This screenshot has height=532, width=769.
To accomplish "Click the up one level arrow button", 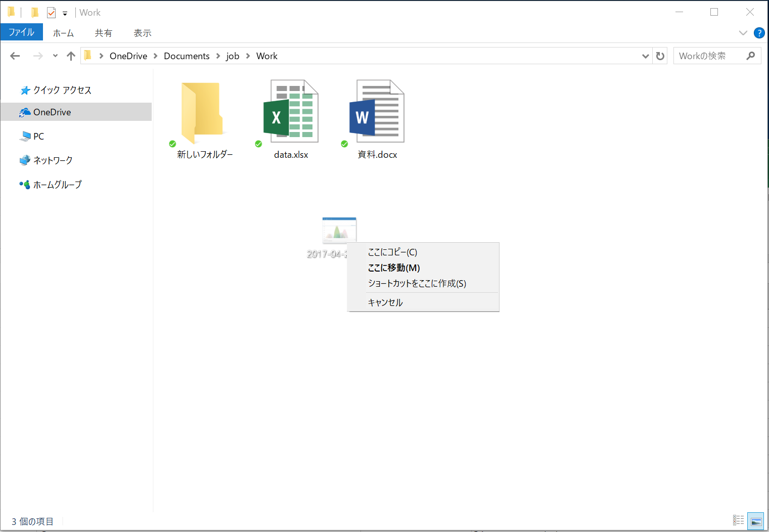I will [x=70, y=56].
